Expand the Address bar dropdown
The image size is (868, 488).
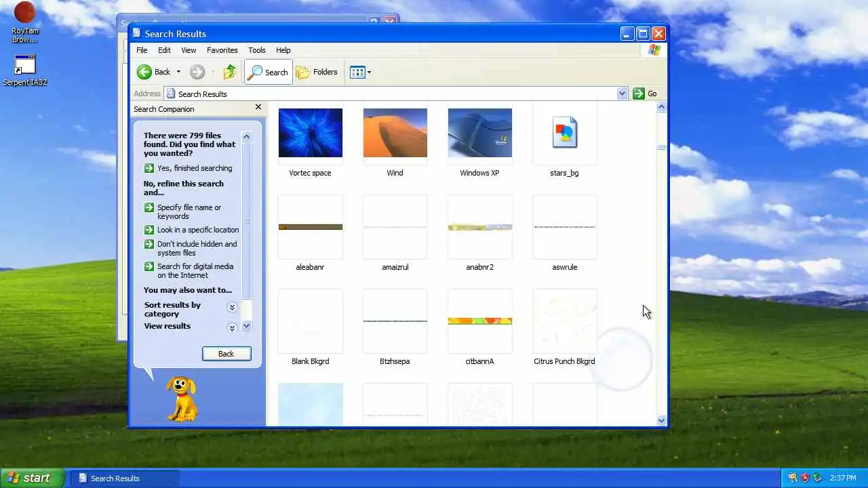click(x=622, y=94)
